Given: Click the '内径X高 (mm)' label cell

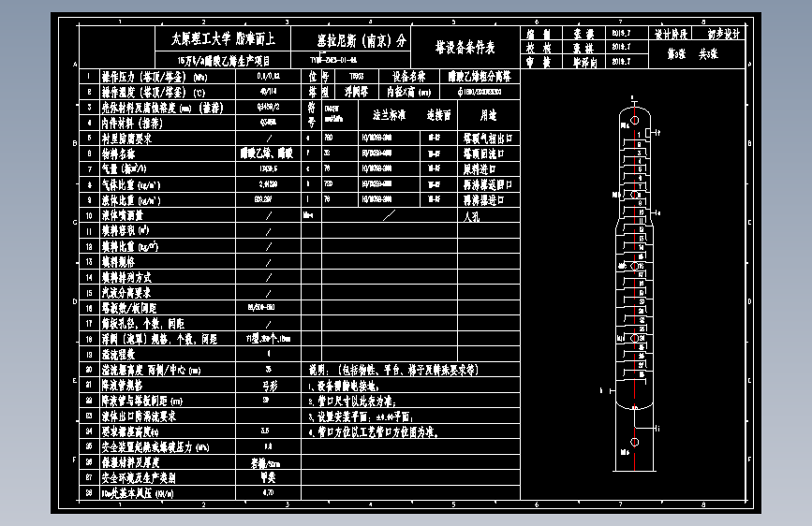Looking at the screenshot, I should click(x=409, y=92).
